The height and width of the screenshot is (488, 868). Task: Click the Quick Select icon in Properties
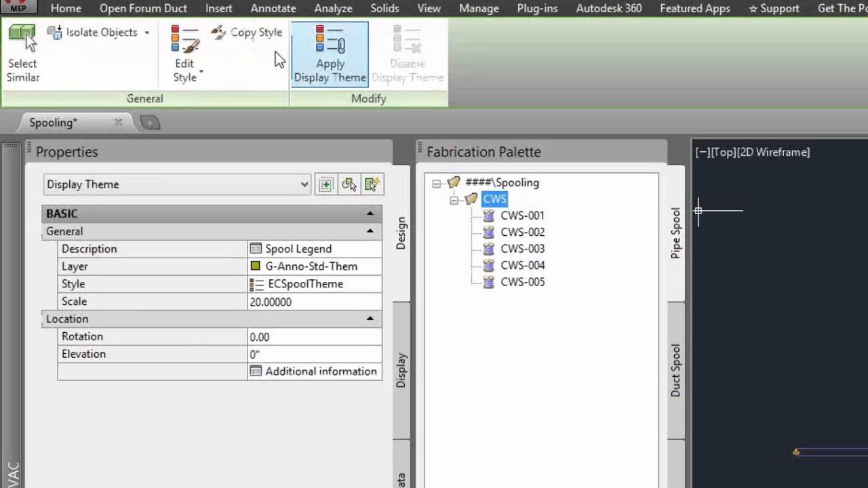coord(372,184)
